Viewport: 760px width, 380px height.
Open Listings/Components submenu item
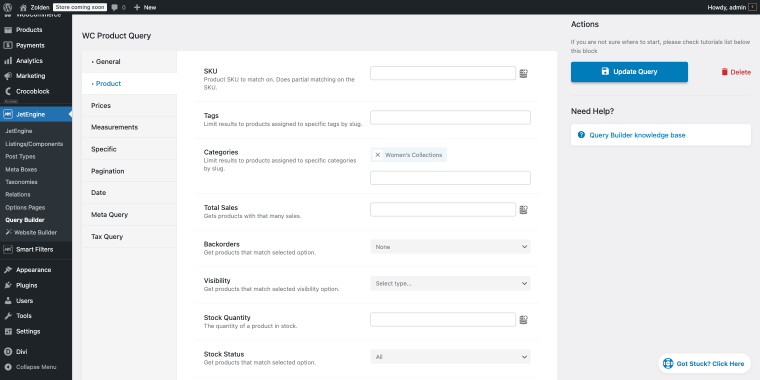click(x=34, y=144)
